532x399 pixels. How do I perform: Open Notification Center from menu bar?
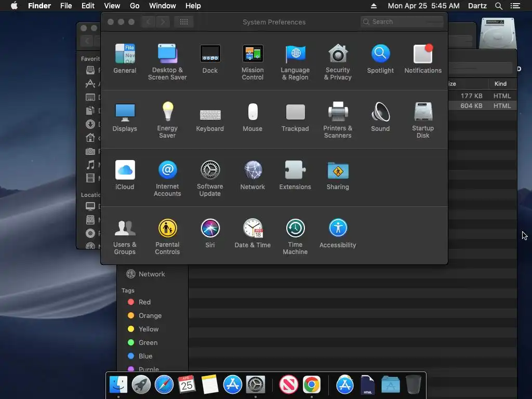pos(515,6)
